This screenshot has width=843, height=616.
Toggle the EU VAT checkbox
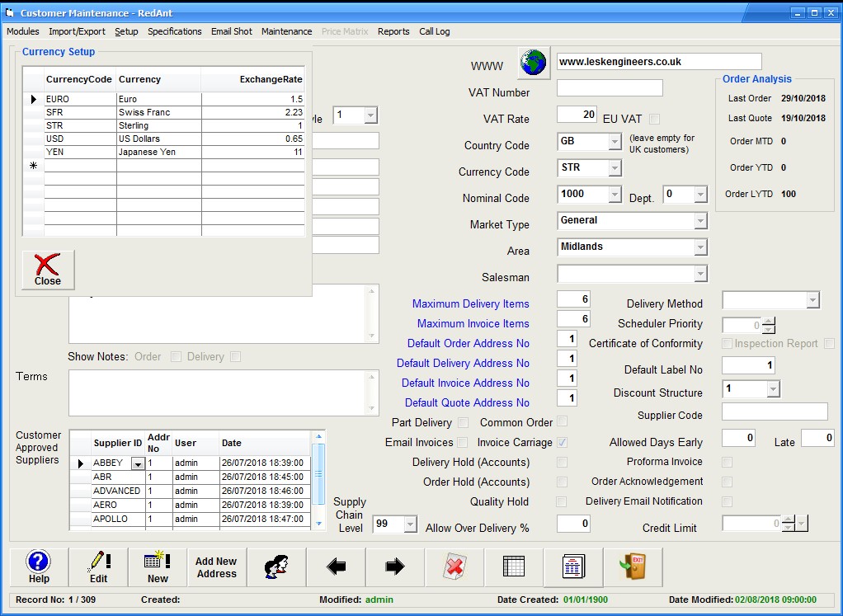(654, 119)
